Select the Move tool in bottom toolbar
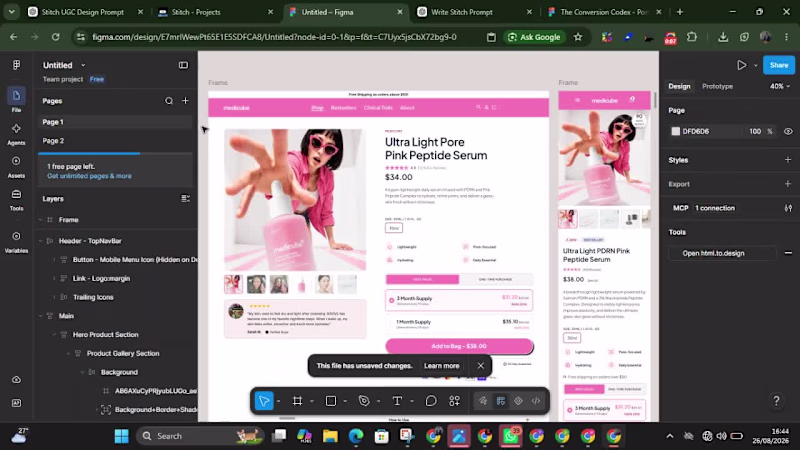Image resolution: width=800 pixels, height=450 pixels. click(x=264, y=401)
